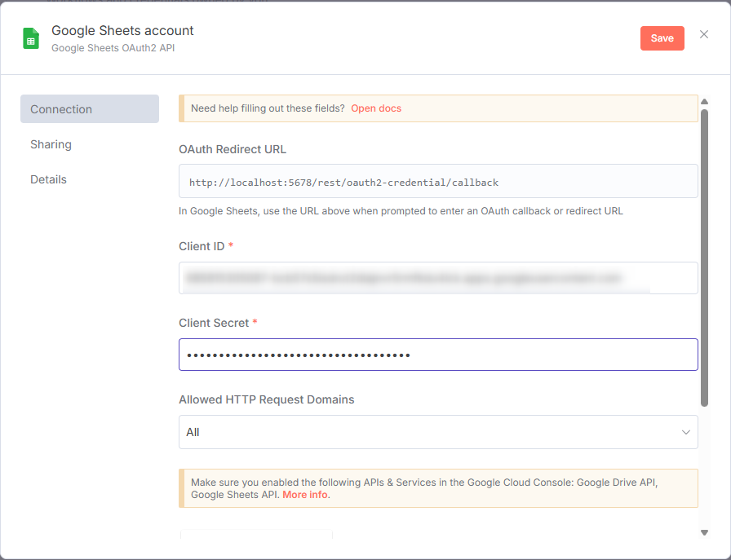Viewport: 731px width, 560px height.
Task: Click the Client Secret label
Action: [214, 323]
